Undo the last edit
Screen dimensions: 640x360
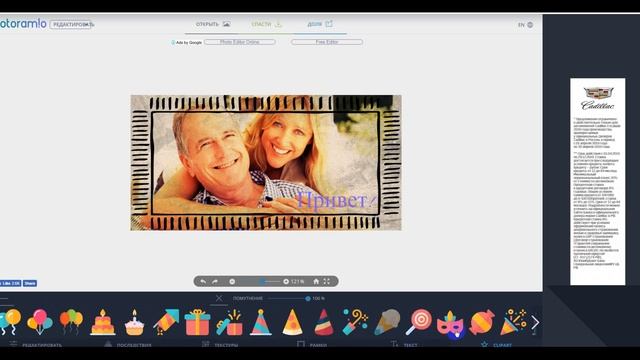203,282
